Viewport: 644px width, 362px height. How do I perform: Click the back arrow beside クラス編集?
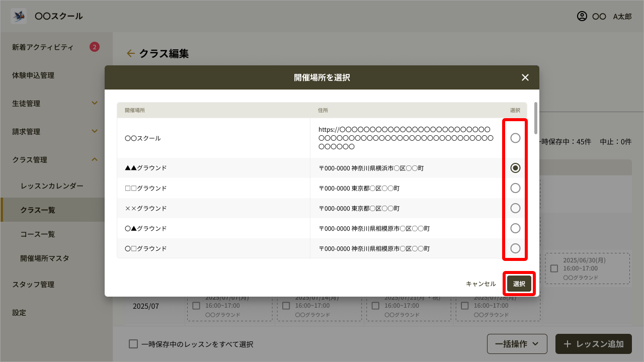coord(131,53)
